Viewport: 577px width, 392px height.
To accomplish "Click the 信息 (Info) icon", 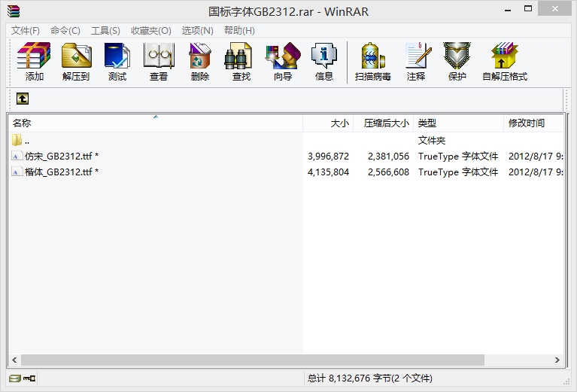I will pos(323,56).
